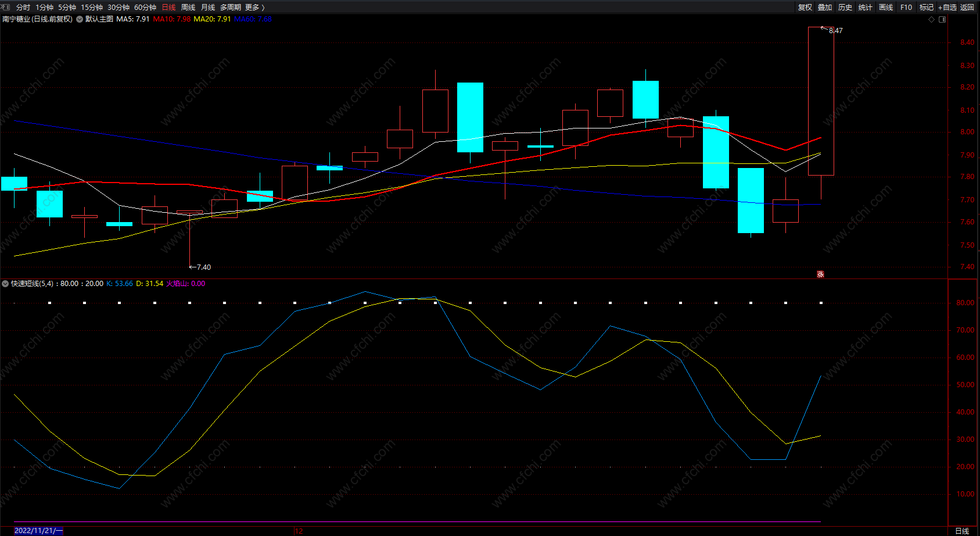Click the MA10 red legend label
The width and height of the screenshot is (980, 536).
tap(171, 19)
